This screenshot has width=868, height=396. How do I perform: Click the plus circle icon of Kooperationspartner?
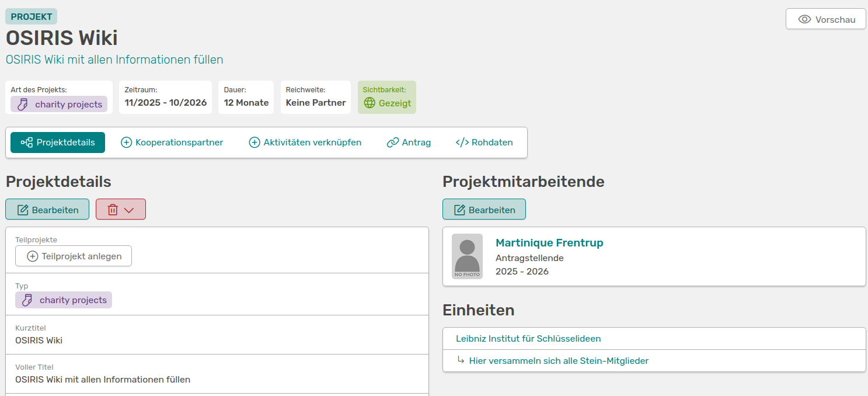[126, 143]
